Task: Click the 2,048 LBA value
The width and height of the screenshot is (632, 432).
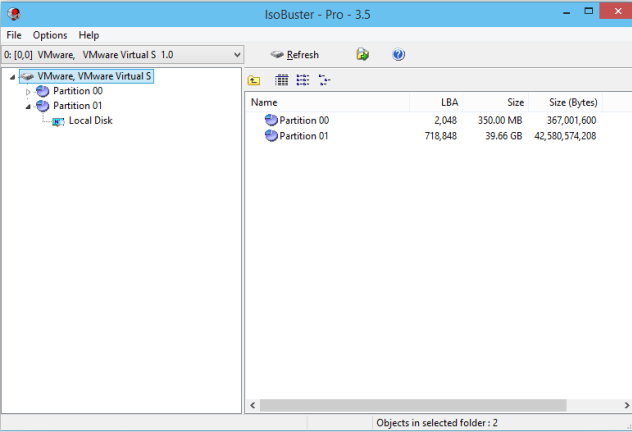Action: click(x=445, y=120)
